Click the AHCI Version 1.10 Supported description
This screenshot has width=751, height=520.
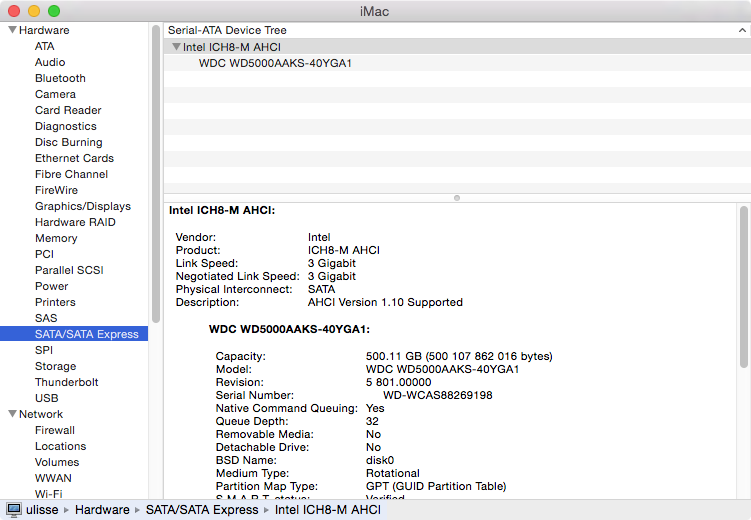point(385,303)
